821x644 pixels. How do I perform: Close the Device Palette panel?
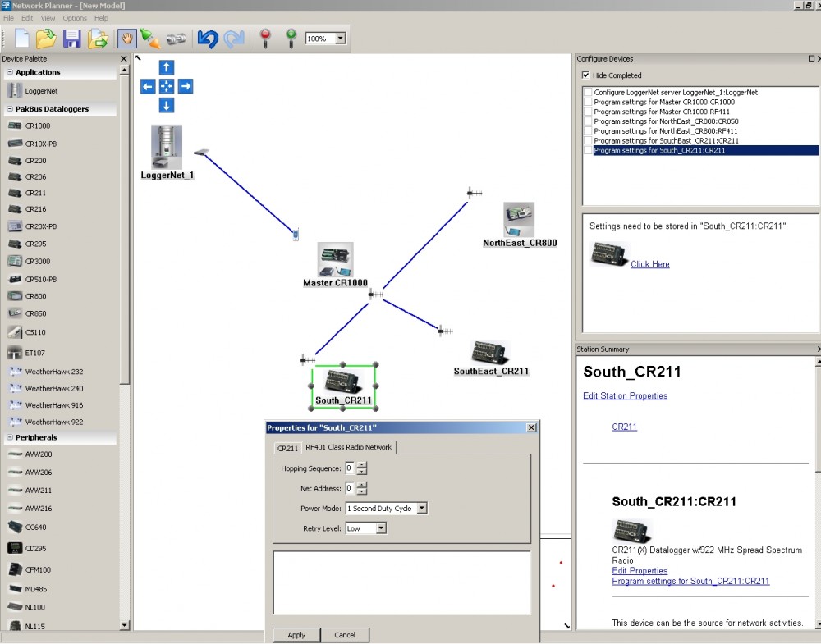coord(124,58)
